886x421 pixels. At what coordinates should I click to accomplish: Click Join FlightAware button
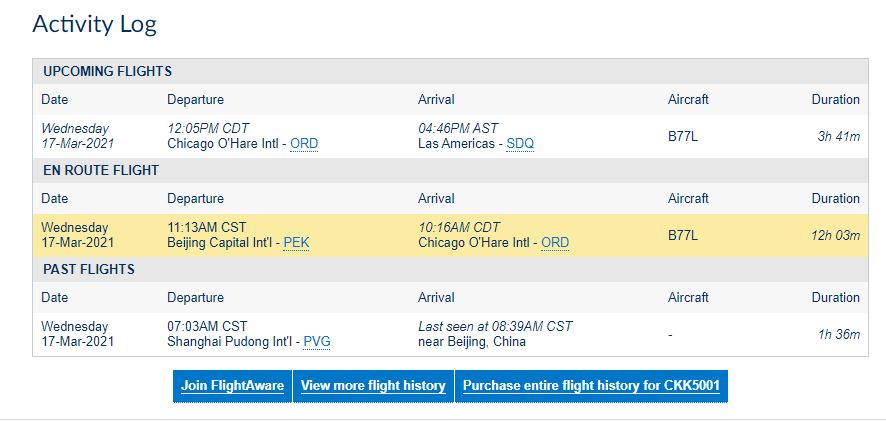(x=232, y=386)
